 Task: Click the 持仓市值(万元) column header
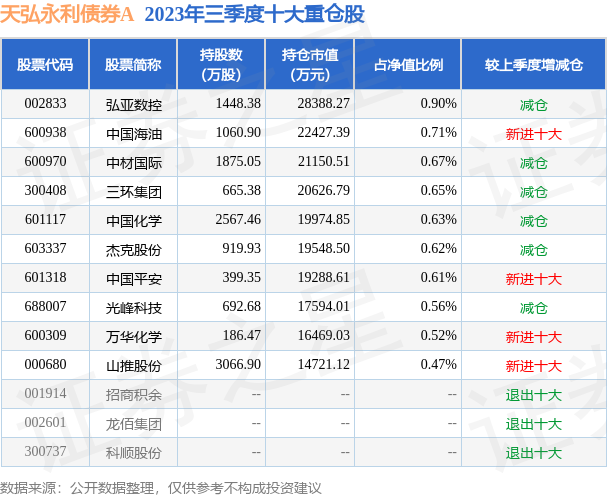310,65
